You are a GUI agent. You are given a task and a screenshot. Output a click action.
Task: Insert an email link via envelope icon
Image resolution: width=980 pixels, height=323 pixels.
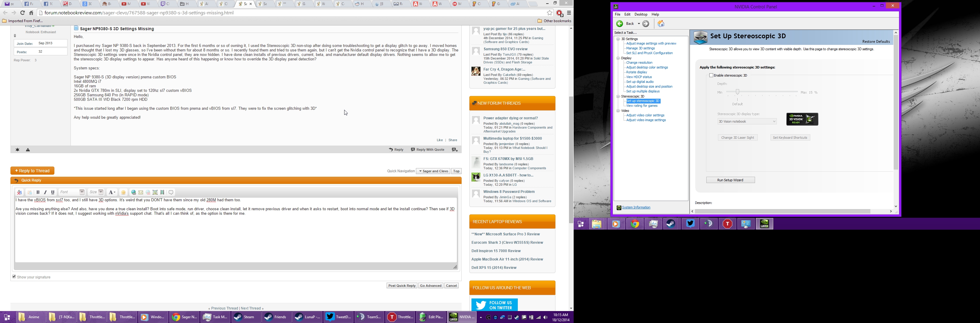[141, 192]
